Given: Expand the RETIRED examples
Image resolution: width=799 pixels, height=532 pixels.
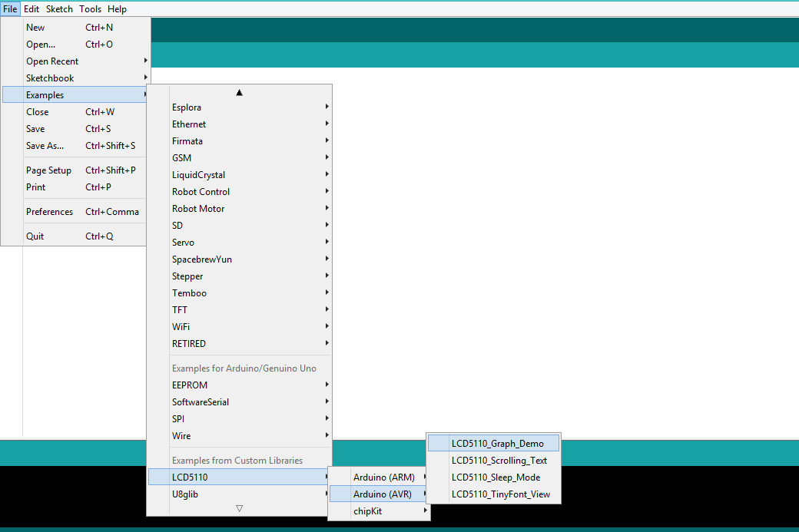Looking at the screenshot, I should point(240,344).
